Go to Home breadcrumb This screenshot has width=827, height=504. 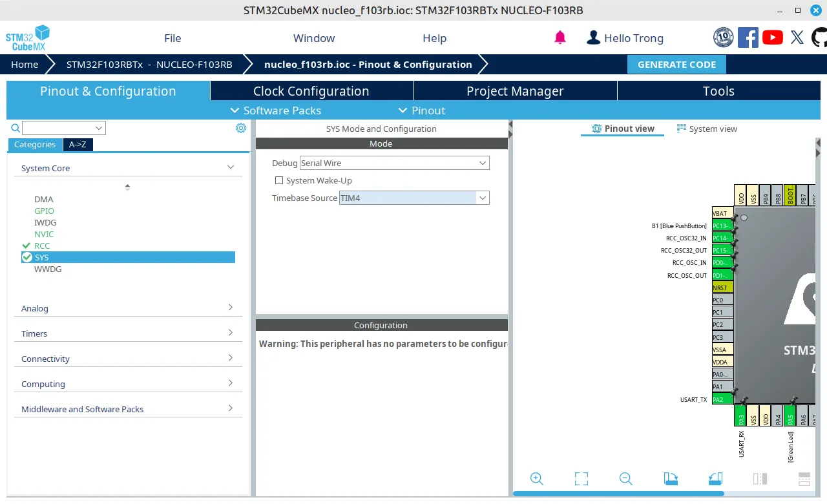point(25,65)
